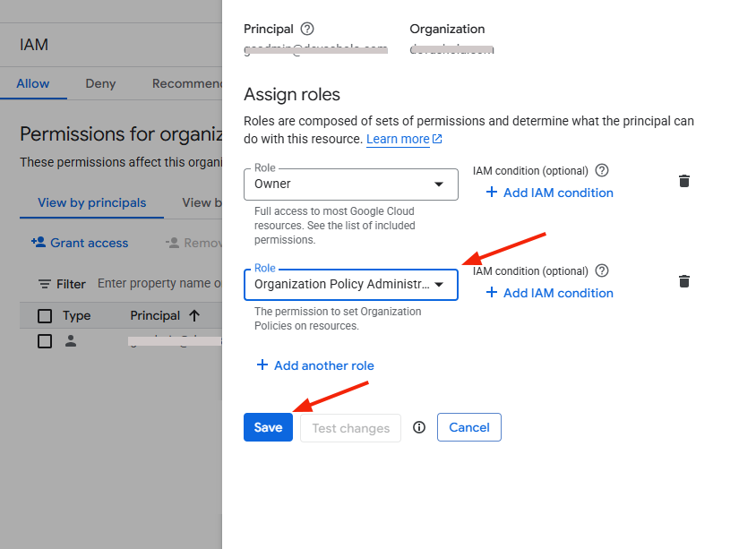The height and width of the screenshot is (549, 756).
Task: Click the Filter icon in permissions table
Action: pyautogui.click(x=45, y=284)
